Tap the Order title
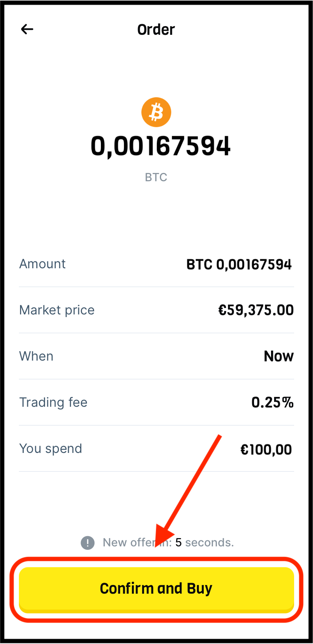 [156, 30]
